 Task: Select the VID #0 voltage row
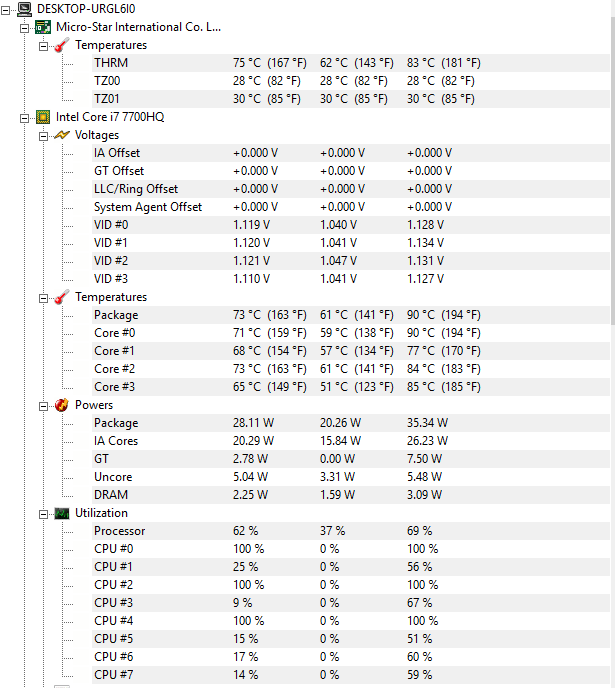[x=111, y=225]
